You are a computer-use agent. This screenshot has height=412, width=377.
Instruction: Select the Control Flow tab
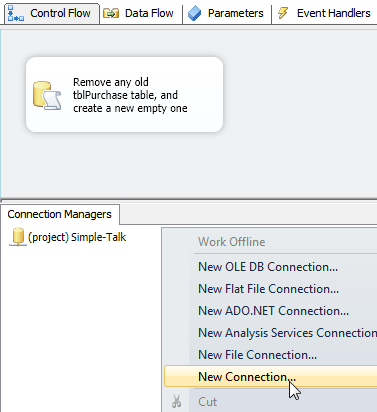coord(52,13)
